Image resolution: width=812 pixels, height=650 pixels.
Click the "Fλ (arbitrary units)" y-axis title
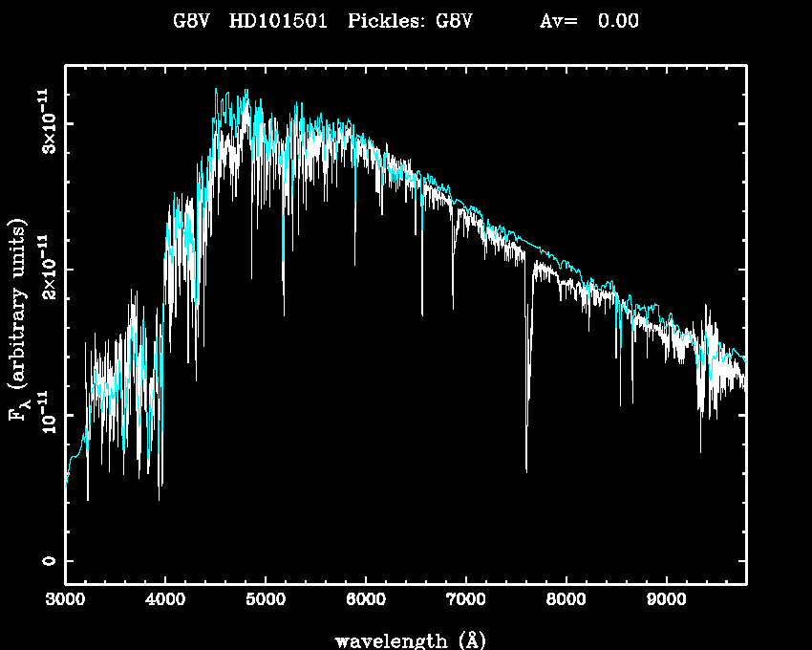(19, 325)
